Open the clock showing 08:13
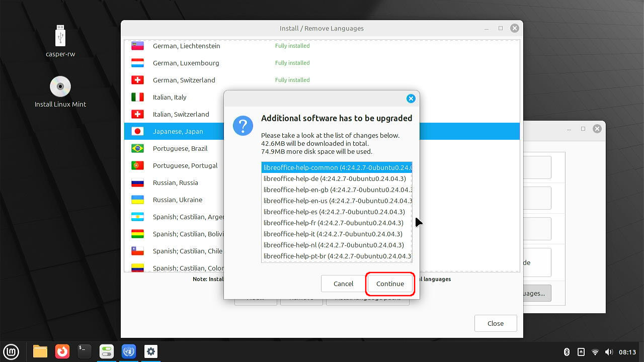Image resolution: width=644 pixels, height=362 pixels. pos(627,352)
